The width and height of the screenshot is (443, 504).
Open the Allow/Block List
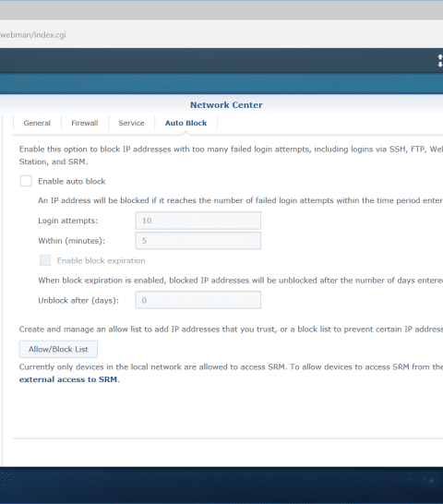point(58,349)
